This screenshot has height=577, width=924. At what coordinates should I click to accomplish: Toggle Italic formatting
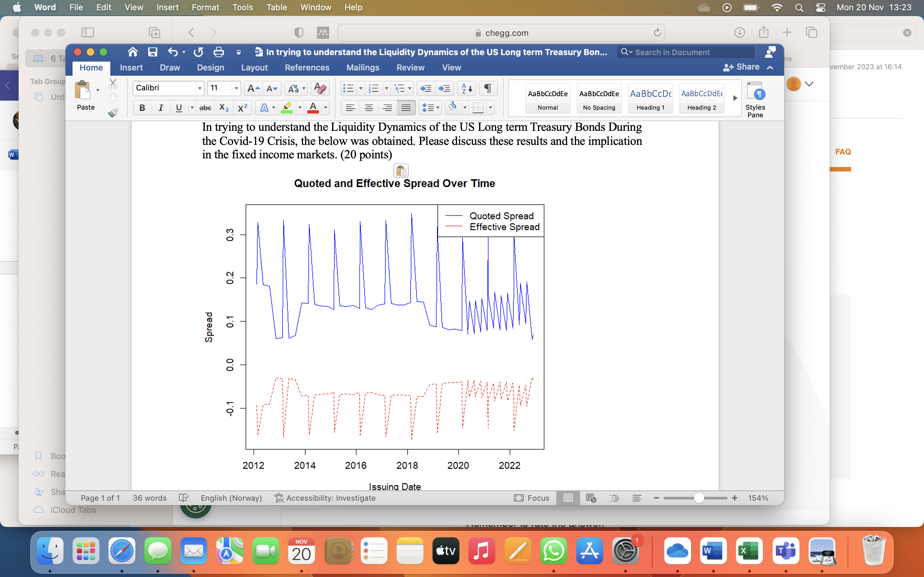click(x=161, y=108)
